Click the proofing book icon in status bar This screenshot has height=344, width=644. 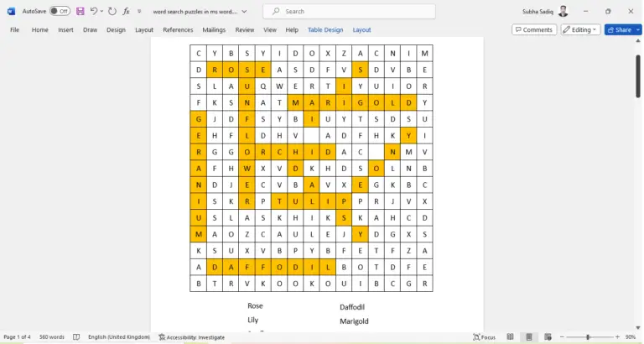tap(76, 337)
